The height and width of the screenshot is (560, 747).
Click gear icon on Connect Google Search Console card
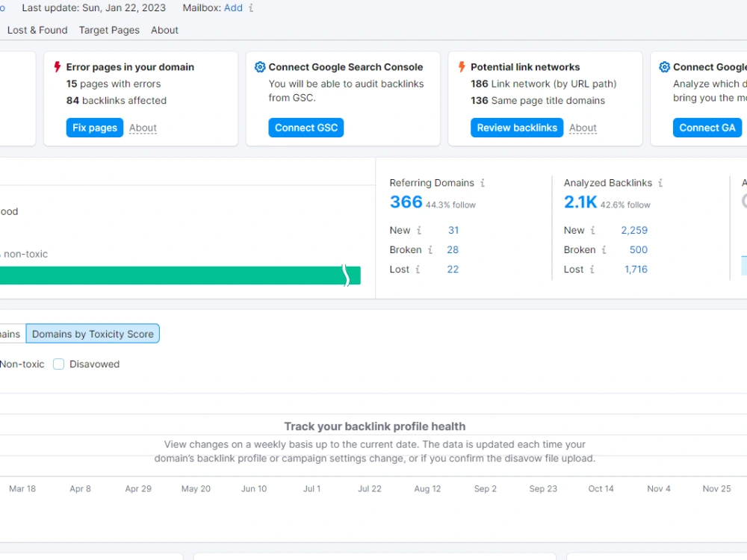click(x=260, y=66)
